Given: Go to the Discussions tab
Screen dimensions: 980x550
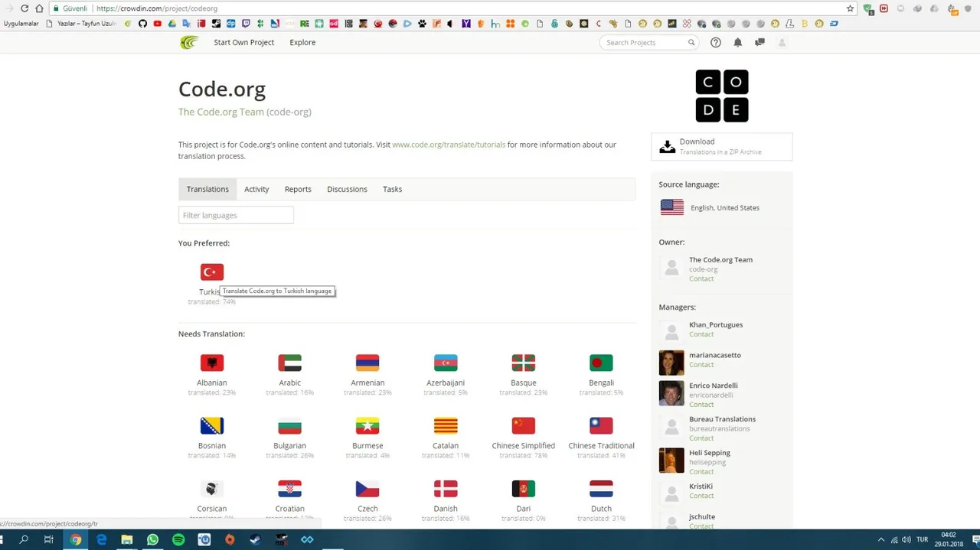Looking at the screenshot, I should [x=347, y=189].
